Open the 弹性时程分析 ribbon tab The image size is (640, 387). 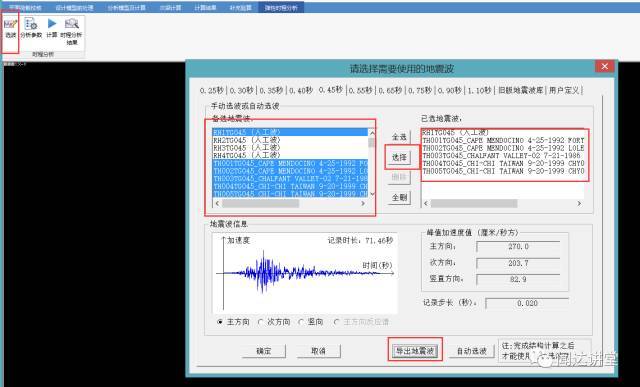281,8
